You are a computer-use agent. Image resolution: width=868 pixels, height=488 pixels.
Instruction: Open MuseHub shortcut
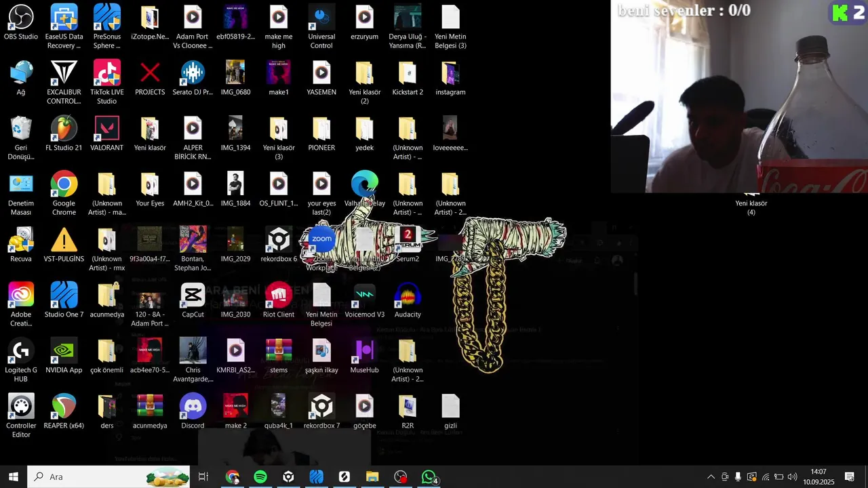364,356
